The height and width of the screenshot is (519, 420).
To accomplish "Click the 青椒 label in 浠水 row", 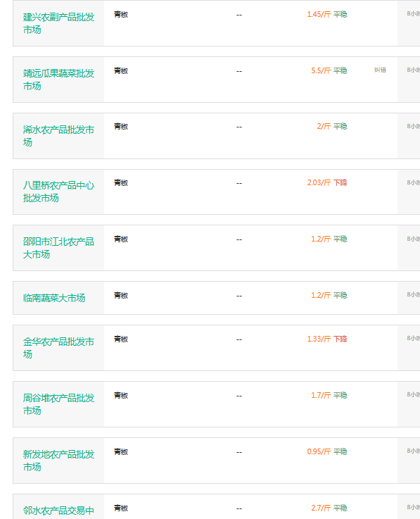I will point(121,127).
